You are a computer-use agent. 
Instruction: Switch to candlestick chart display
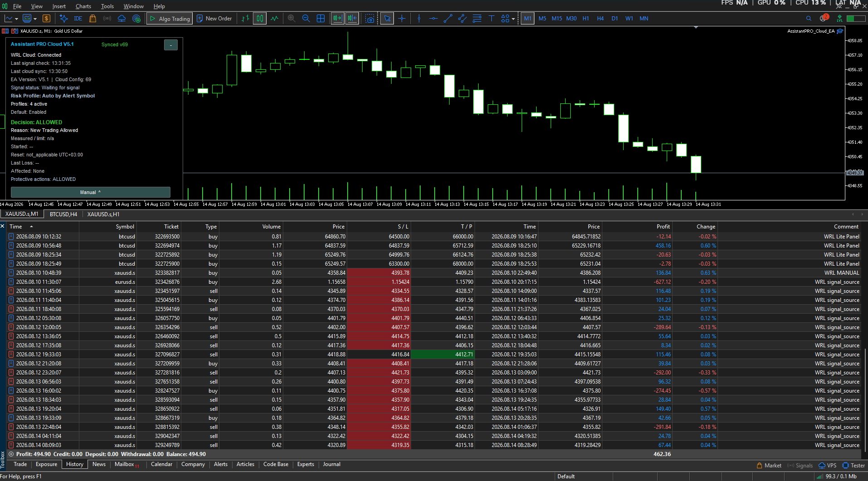pyautogui.click(x=260, y=19)
